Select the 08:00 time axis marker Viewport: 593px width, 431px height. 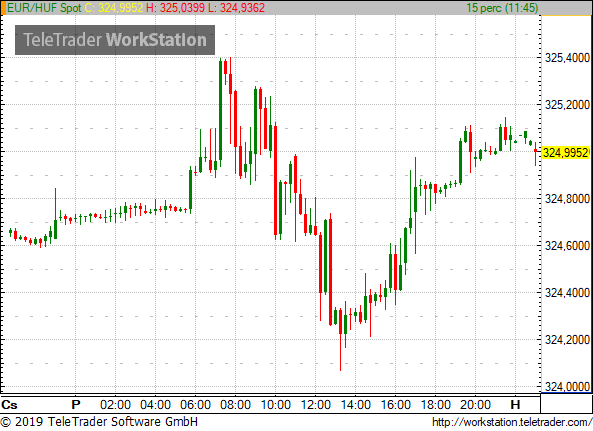(235, 405)
